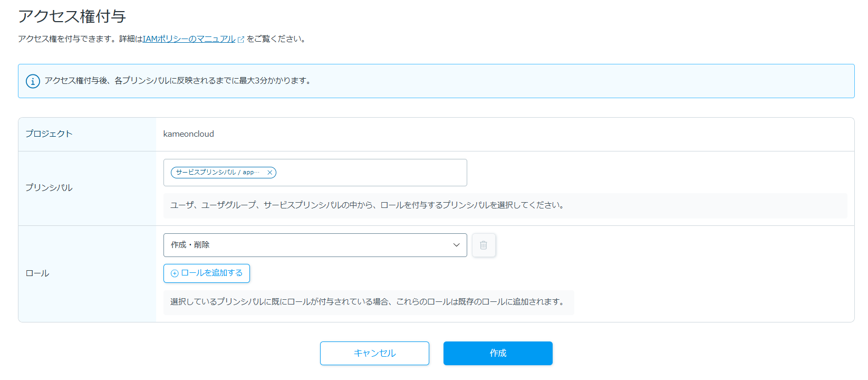Viewport: 868px width, 380px height.
Task: Click the プロジェクト row label
Action: 49,134
